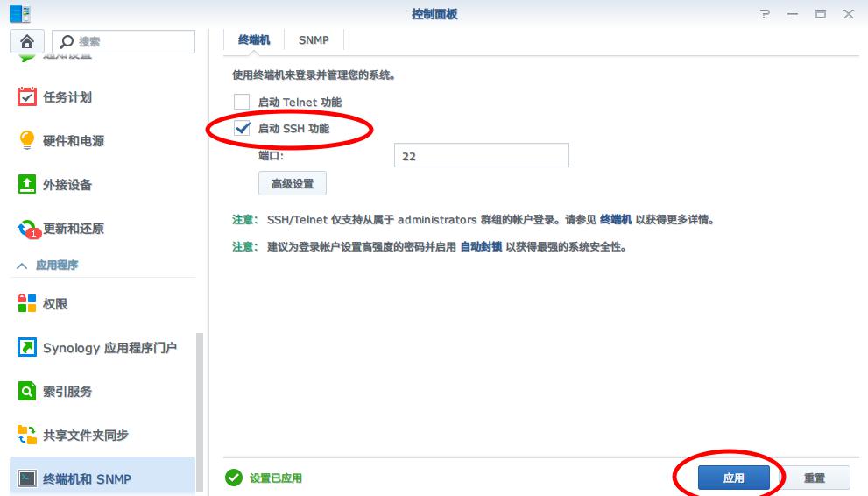Open the 自动封锁 link
The image size is (868, 496).
(481, 247)
